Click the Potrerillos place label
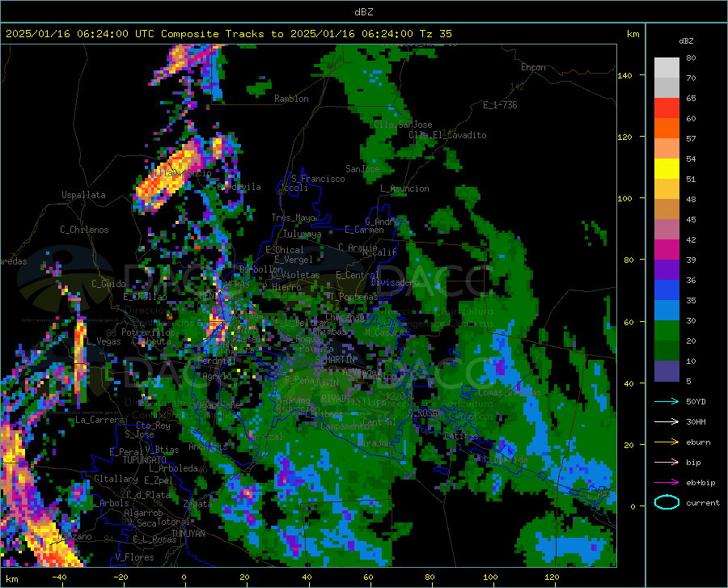This screenshot has height=588, width=728. tap(148, 332)
